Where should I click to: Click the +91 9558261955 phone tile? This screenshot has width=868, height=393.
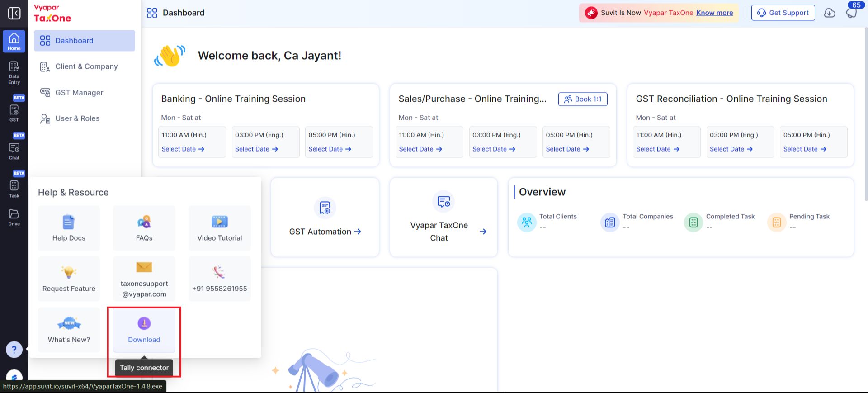[x=220, y=279]
